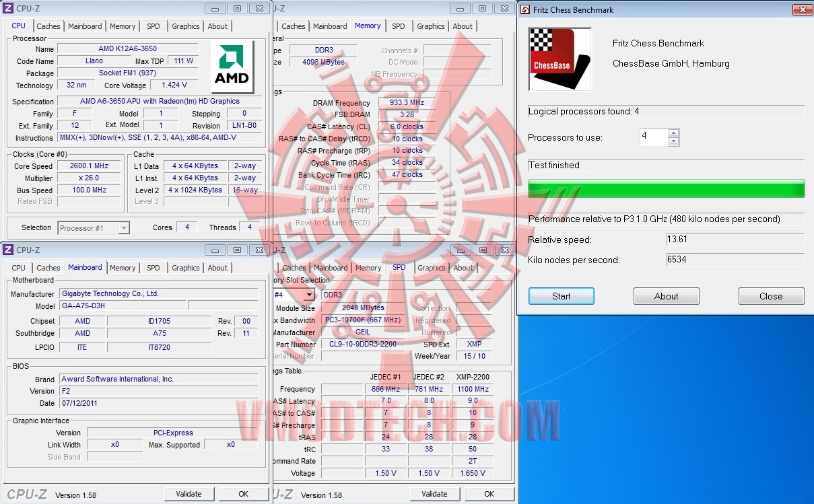This screenshot has height=504, width=814.
Task: Click the 'Socket FM1 (937)' package value
Action: pyautogui.click(x=128, y=73)
